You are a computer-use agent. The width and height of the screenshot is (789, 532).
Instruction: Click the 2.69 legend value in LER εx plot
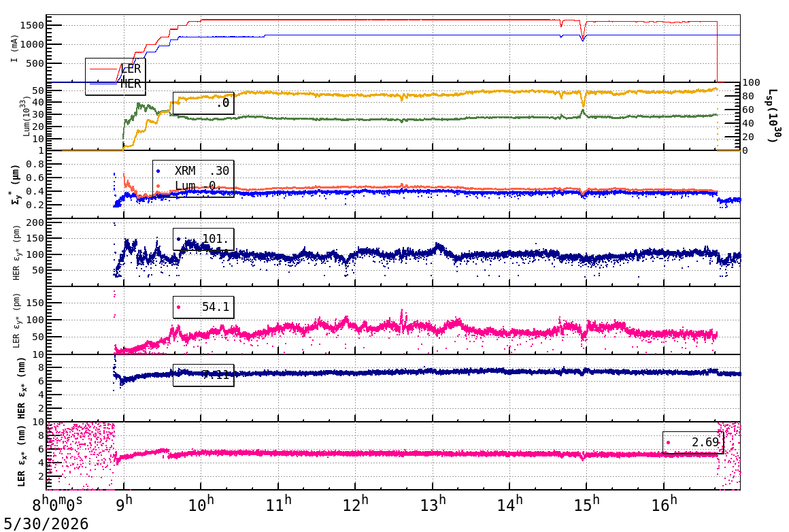[x=705, y=442]
